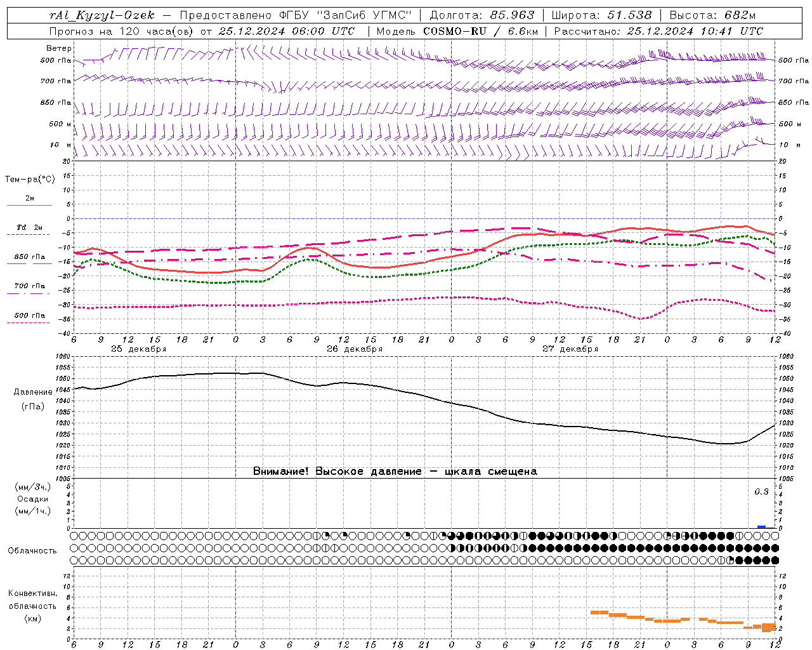812x650 pixels.
Task: Select the Прогноз на 120 часа(ов) text
Action: pos(122,31)
